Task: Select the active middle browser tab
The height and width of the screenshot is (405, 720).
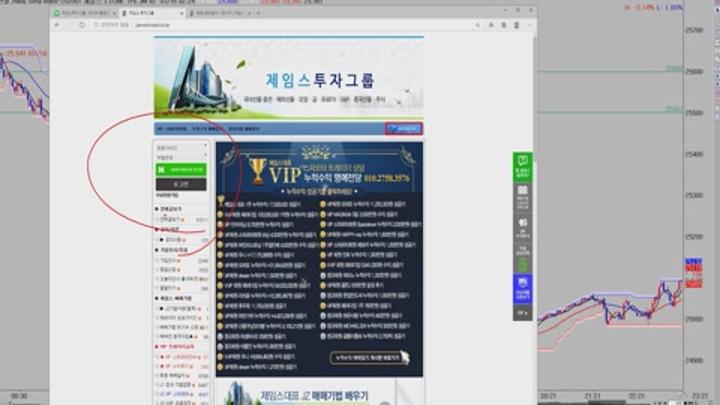Action: [x=152, y=13]
